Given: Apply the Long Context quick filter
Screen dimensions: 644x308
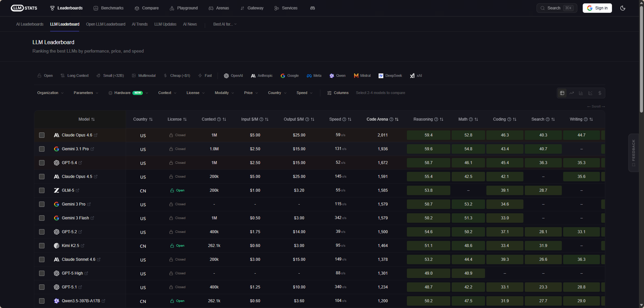Looking at the screenshot, I should (75, 75).
